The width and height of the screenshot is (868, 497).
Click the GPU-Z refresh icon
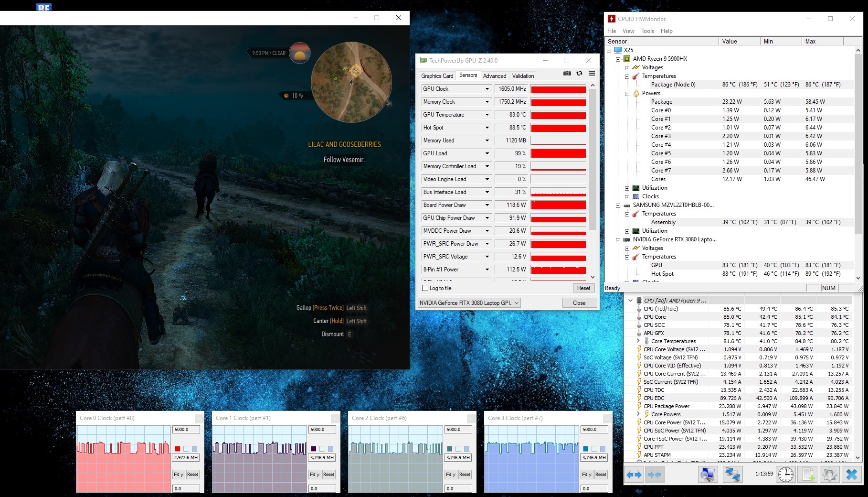579,74
